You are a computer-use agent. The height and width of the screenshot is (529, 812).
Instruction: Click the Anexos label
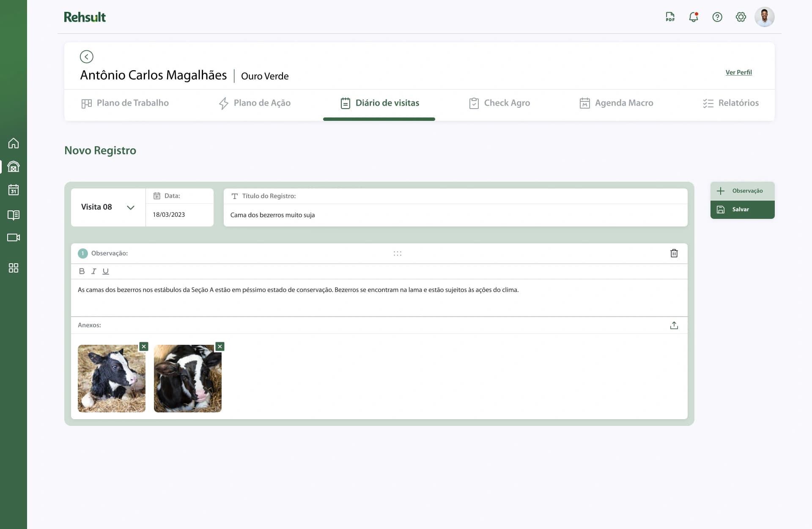89,325
